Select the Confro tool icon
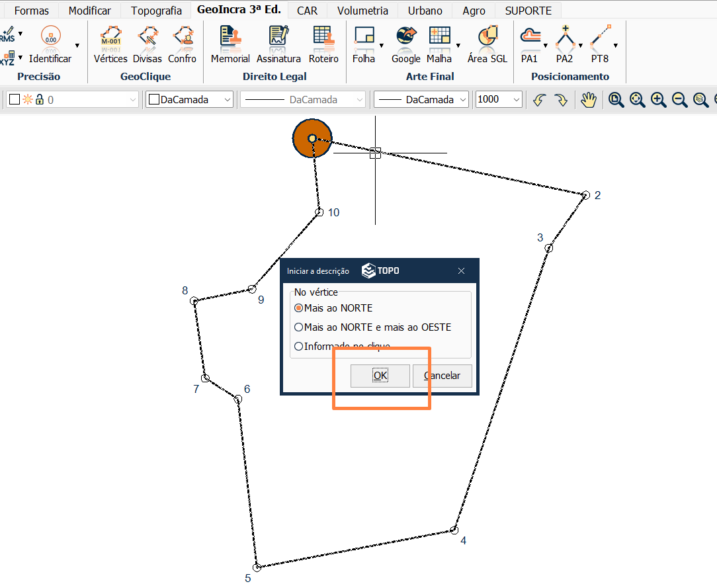 (182, 39)
